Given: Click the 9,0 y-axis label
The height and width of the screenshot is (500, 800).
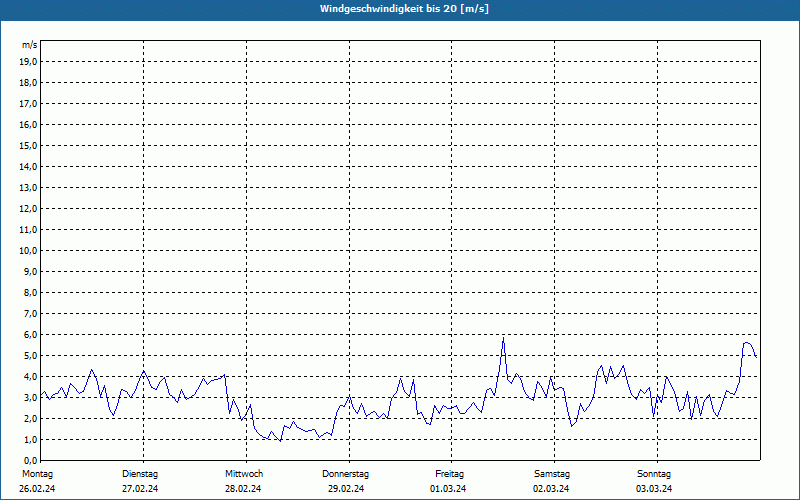Looking at the screenshot, I should (x=30, y=271).
